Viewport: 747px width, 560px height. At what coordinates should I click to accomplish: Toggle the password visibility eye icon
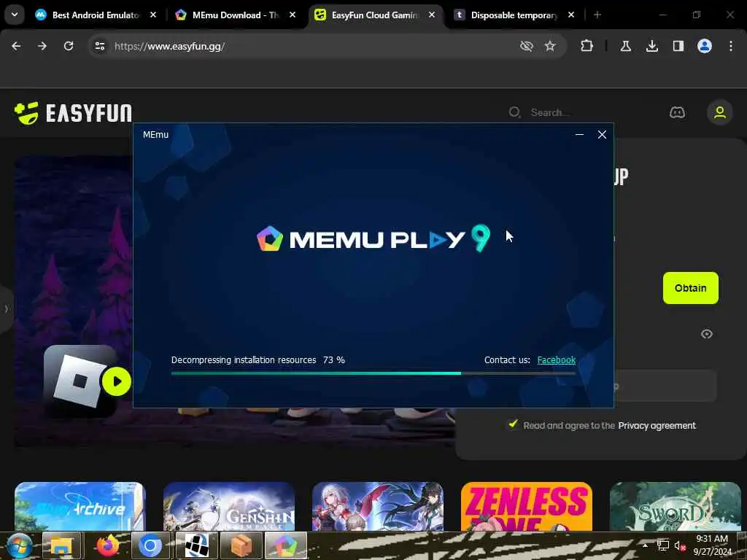[x=706, y=334]
